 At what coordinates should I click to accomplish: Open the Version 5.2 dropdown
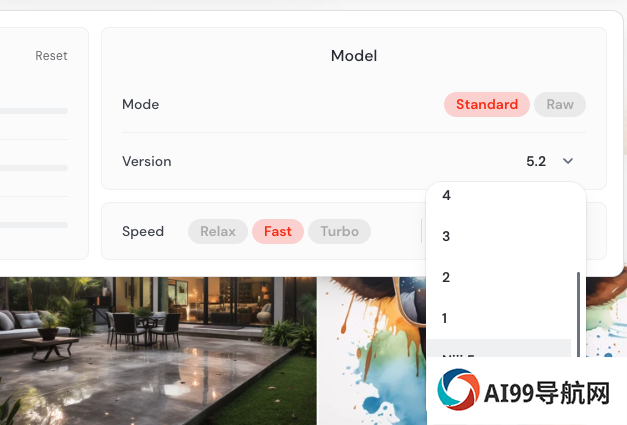click(549, 161)
